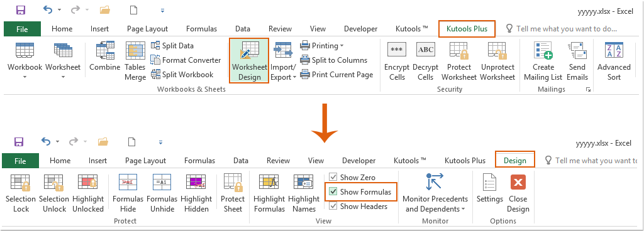644x231 pixels.
Task: Open Workbook tools in Kutools Plus ribbon
Action: pyautogui.click(x=25, y=60)
